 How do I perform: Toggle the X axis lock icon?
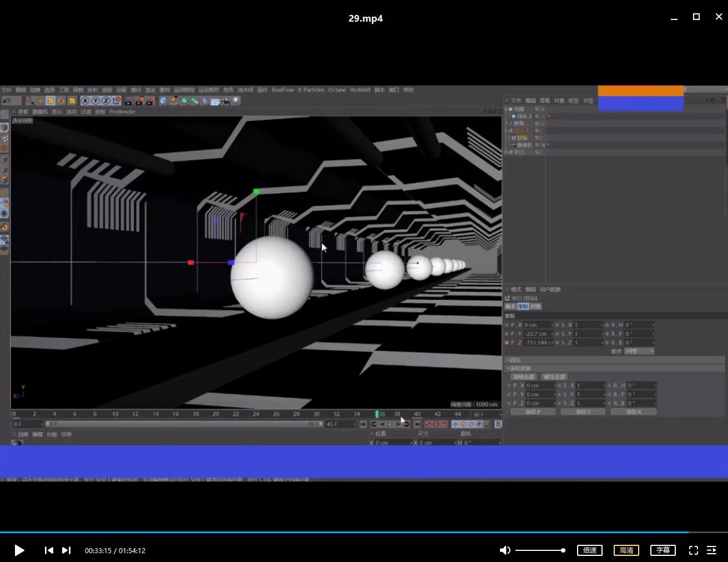coord(85,101)
